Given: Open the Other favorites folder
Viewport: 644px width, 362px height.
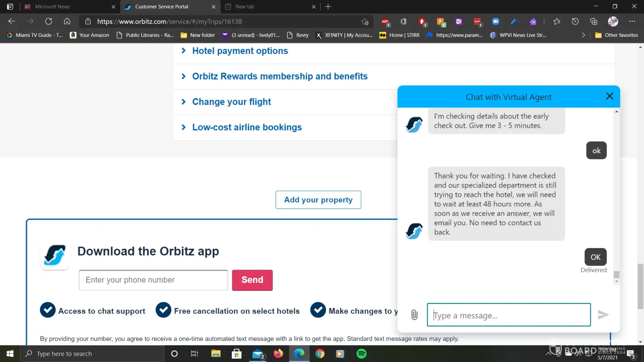Looking at the screenshot, I should (616, 35).
